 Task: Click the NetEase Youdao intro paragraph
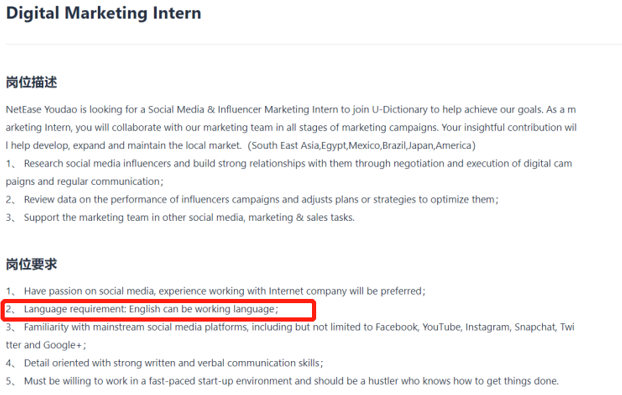[291, 127]
